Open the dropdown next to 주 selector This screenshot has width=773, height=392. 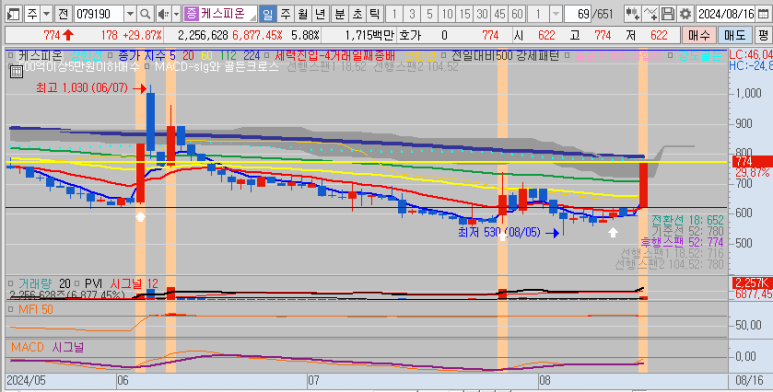[x=47, y=14]
